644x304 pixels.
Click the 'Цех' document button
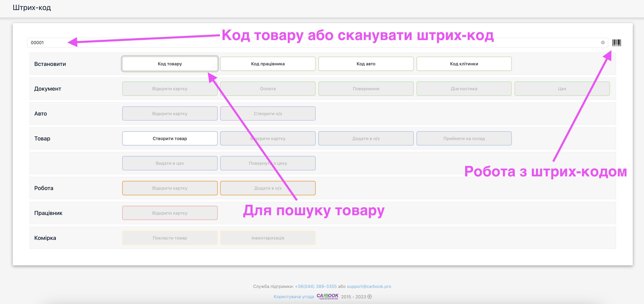pos(562,89)
